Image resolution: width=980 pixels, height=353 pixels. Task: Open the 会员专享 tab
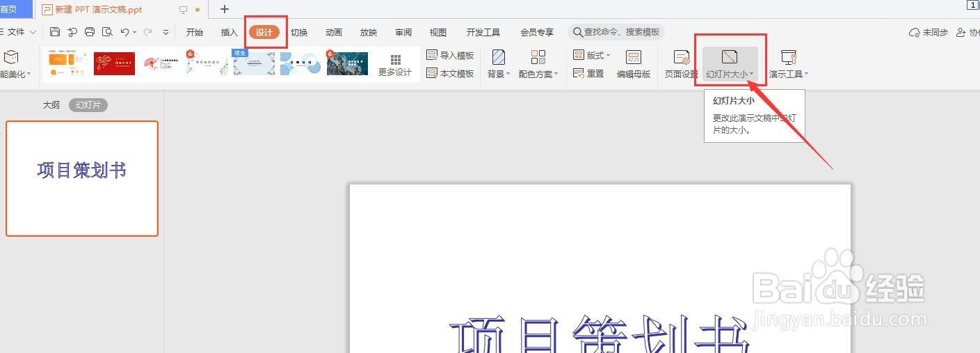click(x=537, y=32)
